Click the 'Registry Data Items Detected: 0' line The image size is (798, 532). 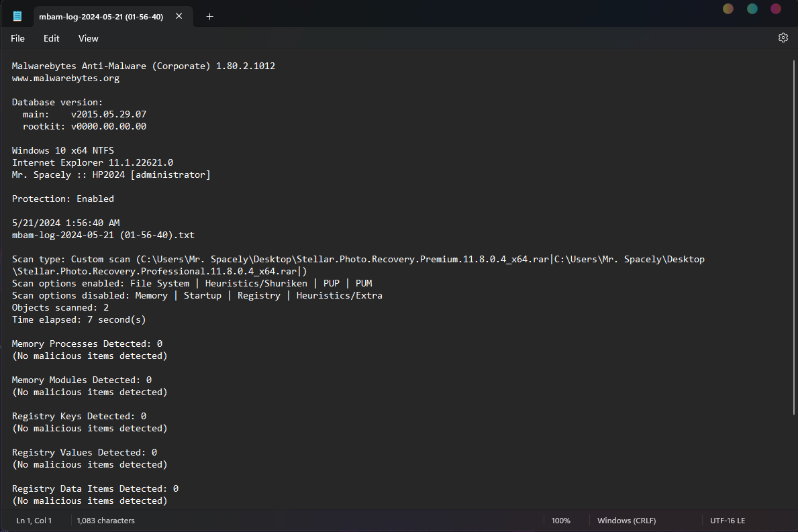coord(95,489)
